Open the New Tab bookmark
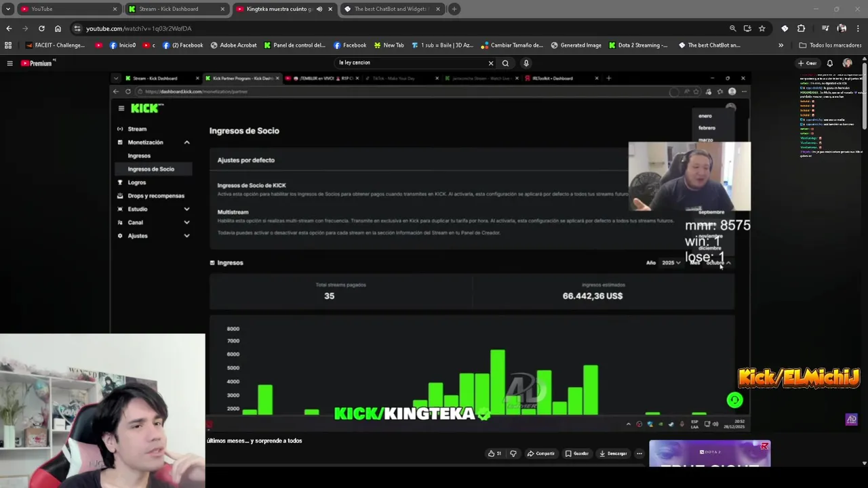This screenshot has width=868, height=488. click(x=388, y=45)
